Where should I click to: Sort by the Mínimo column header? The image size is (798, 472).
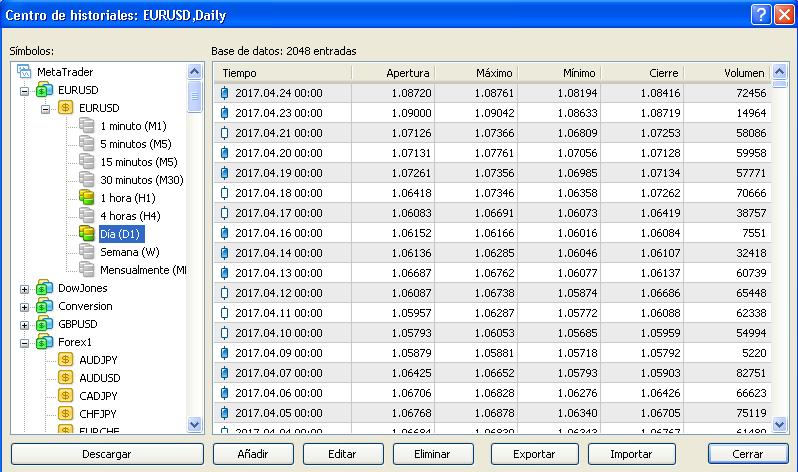[x=559, y=73]
